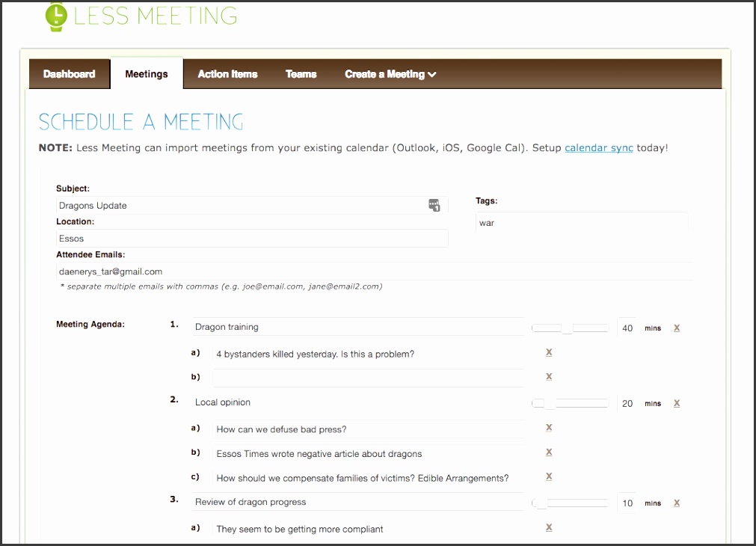Open the Action Items tab
Viewport: 756px width, 546px height.
(227, 74)
